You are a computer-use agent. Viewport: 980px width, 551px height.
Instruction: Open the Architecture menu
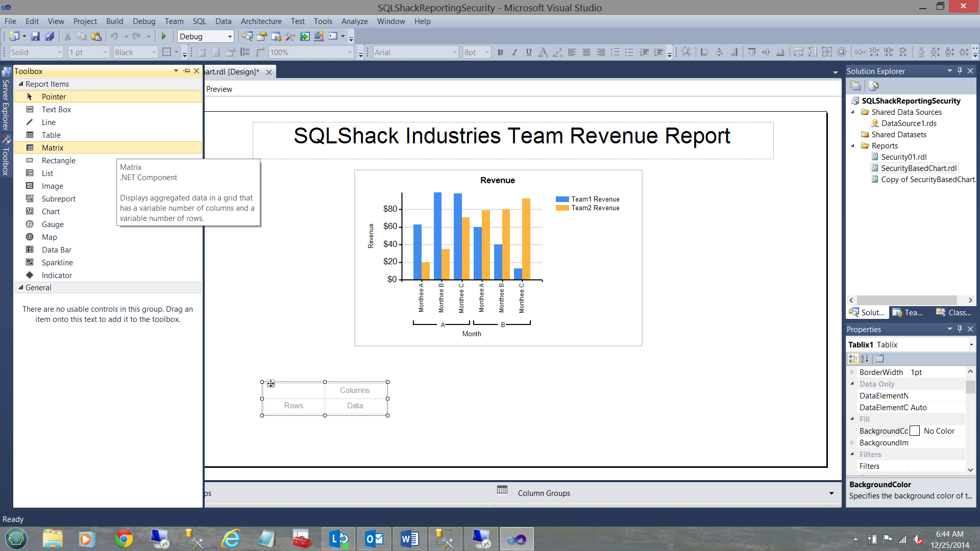[261, 21]
